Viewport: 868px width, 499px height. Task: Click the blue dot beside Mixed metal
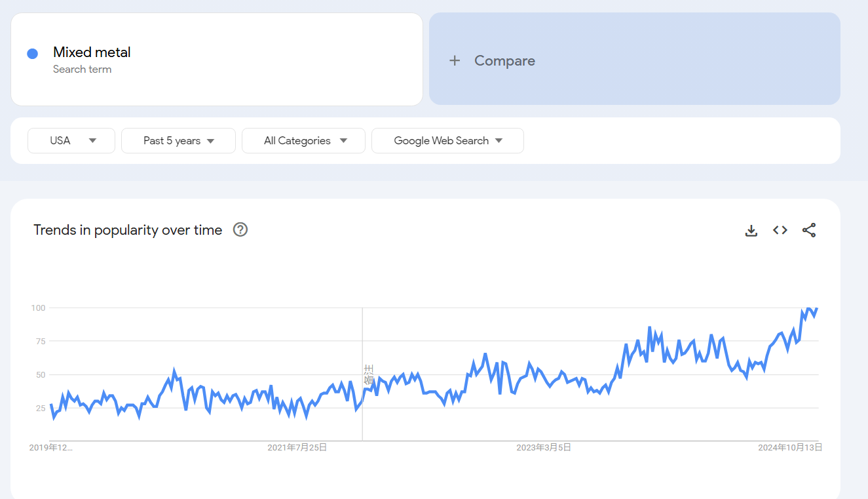32,54
